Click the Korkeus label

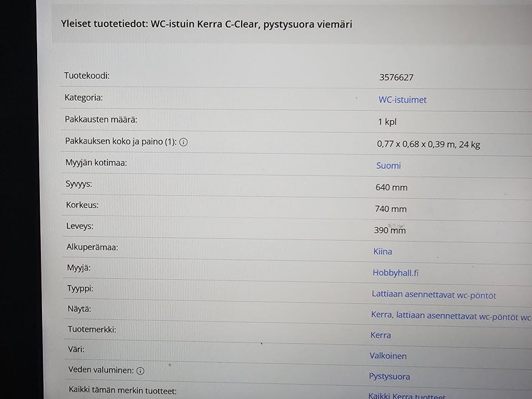click(x=82, y=205)
